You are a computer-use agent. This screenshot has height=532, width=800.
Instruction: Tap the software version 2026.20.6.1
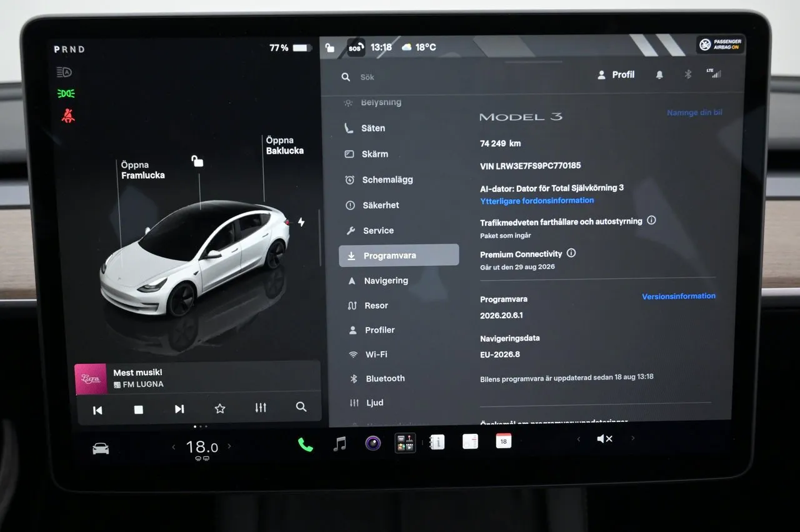501,315
